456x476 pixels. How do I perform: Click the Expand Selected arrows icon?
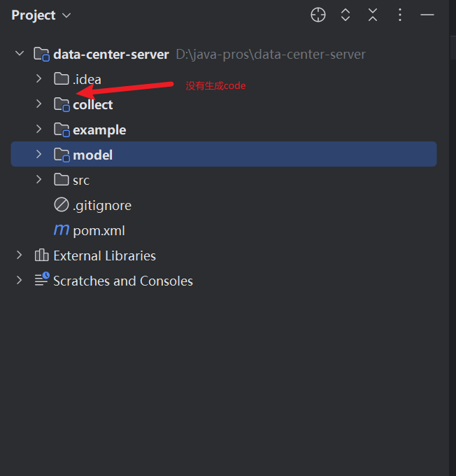coord(345,15)
